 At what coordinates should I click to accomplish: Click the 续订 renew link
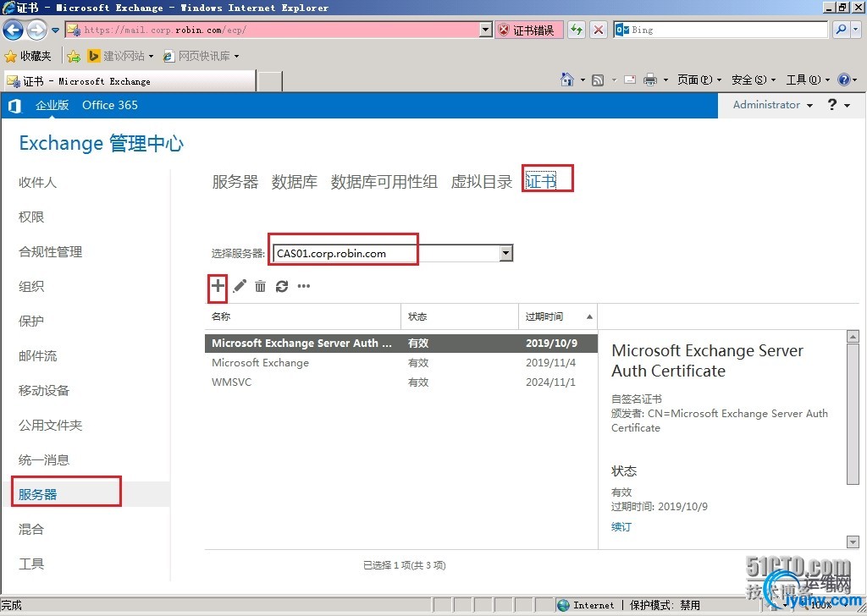pyautogui.click(x=621, y=526)
